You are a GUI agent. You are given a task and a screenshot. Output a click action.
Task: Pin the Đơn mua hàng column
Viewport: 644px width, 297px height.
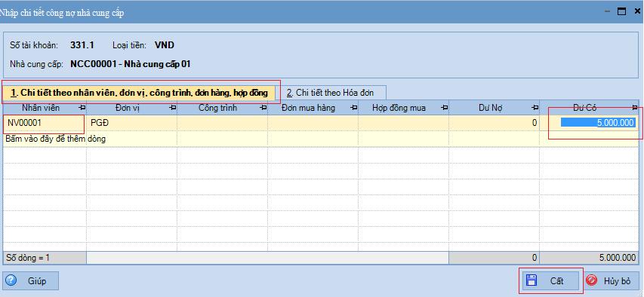(x=353, y=108)
